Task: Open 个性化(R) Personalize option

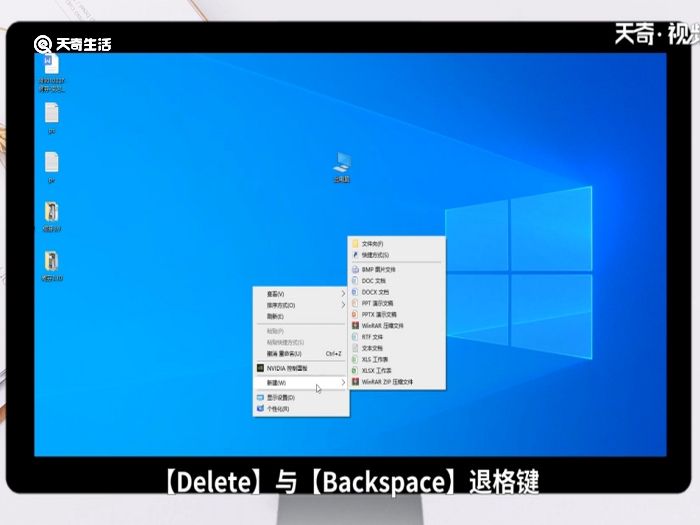Action: (x=301, y=408)
